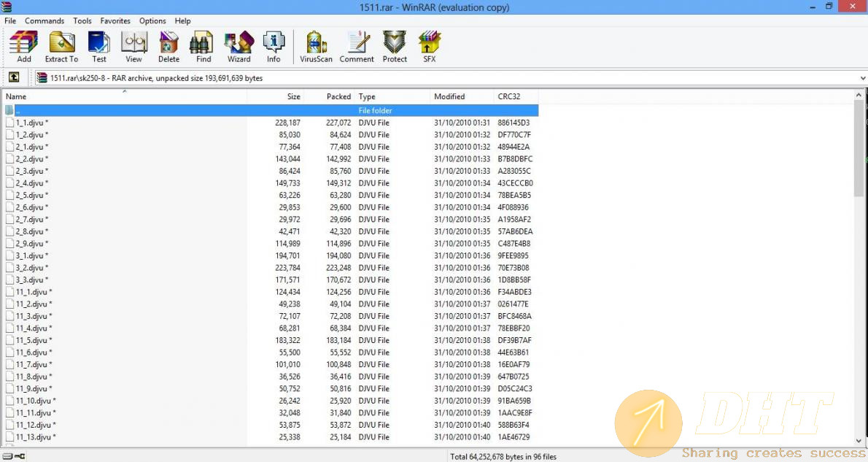
Task: Select file 2_5.djvu
Action: point(31,195)
